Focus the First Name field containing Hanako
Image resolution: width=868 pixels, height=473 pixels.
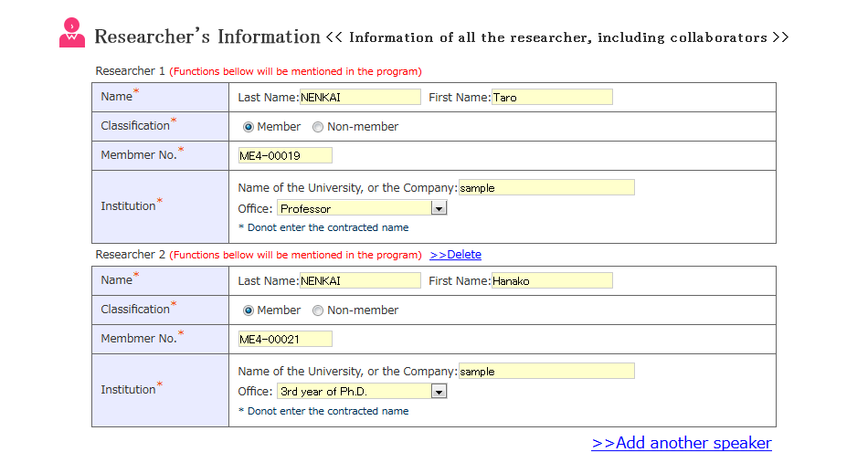click(x=552, y=280)
